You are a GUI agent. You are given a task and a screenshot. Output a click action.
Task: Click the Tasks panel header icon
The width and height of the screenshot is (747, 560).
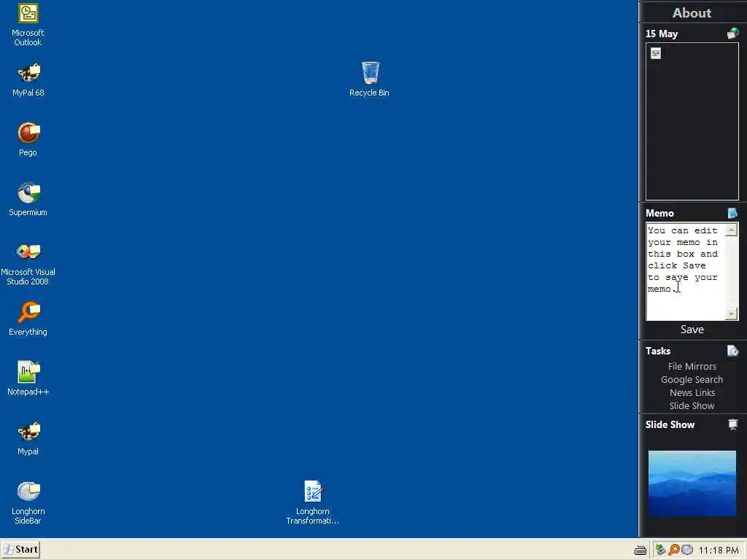[x=732, y=351]
